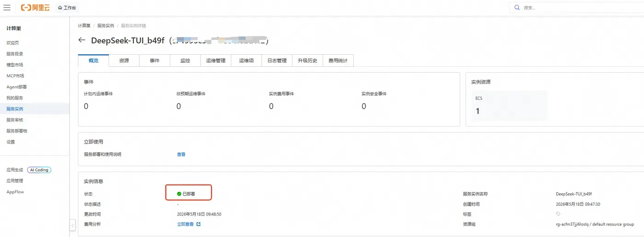Open 模型市场 in the sidebar
The width and height of the screenshot is (644, 237).
[x=15, y=65]
